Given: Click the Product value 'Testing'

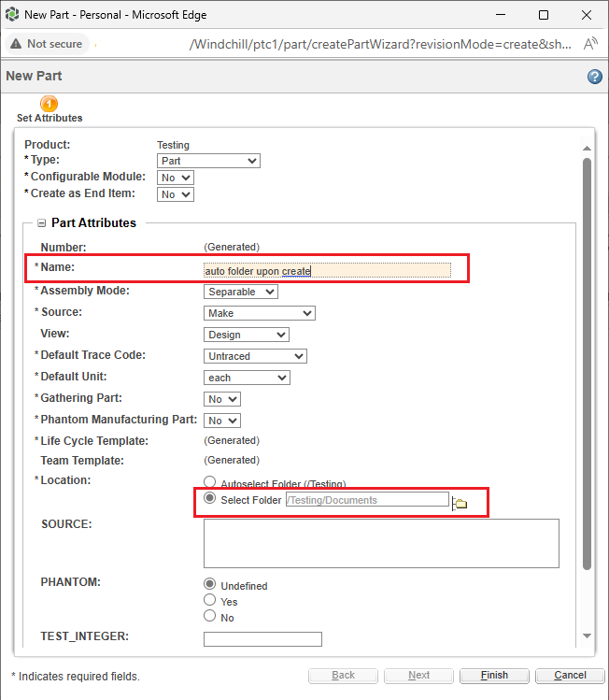Looking at the screenshot, I should [x=173, y=145].
